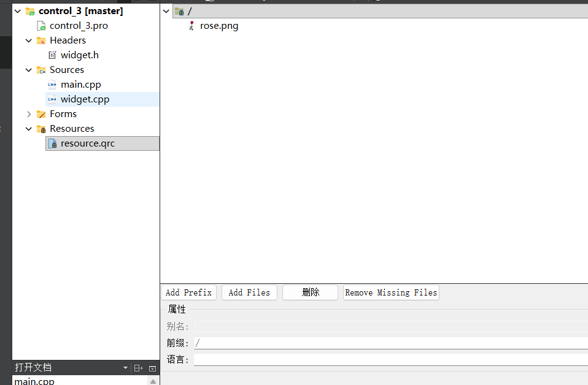Click main.cpp in the Open Documents list
588x385 pixels.
[x=34, y=381]
